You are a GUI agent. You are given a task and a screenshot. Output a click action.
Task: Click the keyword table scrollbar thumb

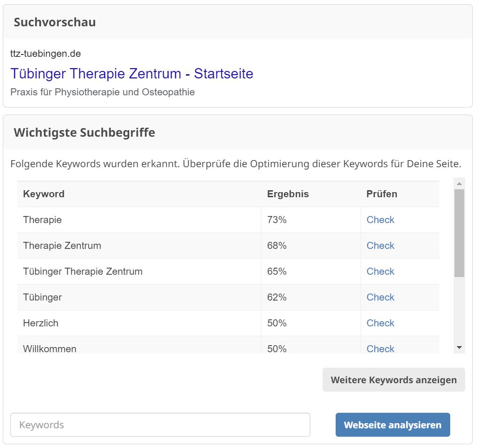(459, 233)
